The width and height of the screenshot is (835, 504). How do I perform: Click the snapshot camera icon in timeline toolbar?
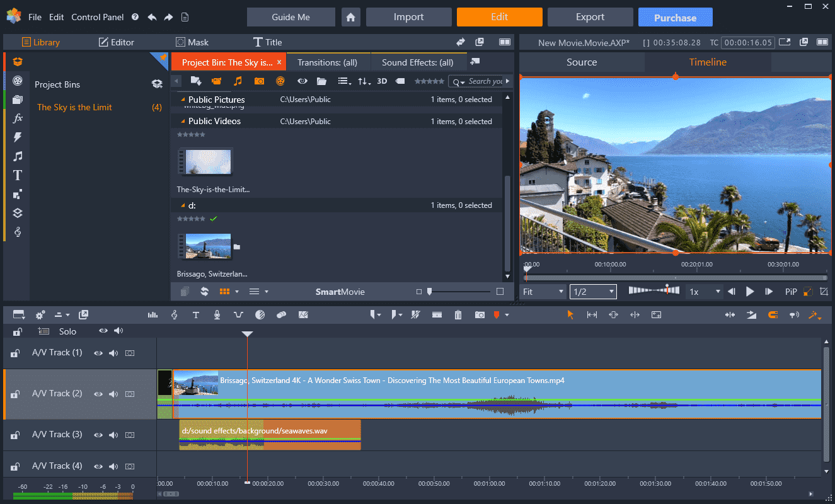480,315
